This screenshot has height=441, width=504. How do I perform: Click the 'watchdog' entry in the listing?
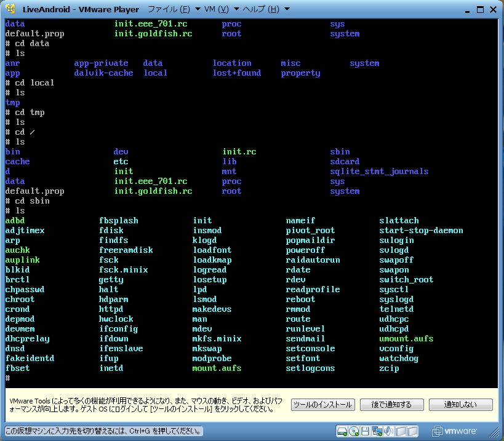tap(399, 358)
